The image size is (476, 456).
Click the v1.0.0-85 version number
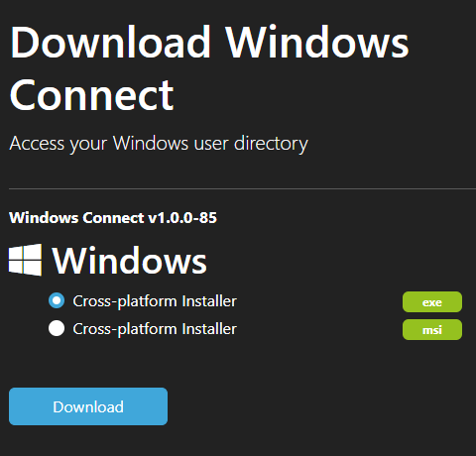tap(182, 218)
